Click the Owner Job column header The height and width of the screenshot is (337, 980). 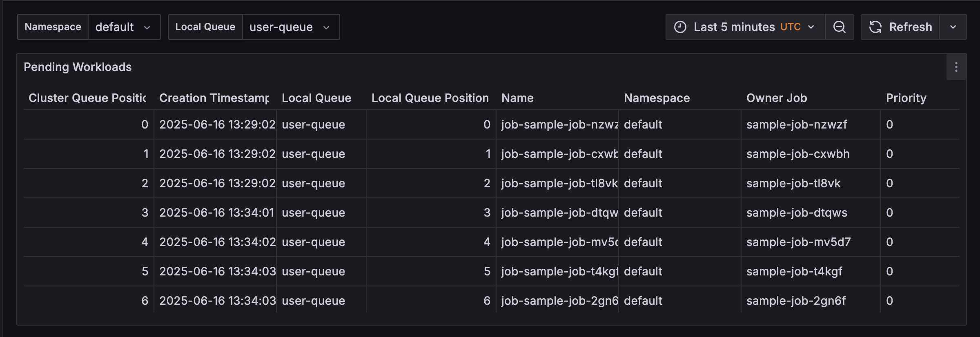pos(776,98)
